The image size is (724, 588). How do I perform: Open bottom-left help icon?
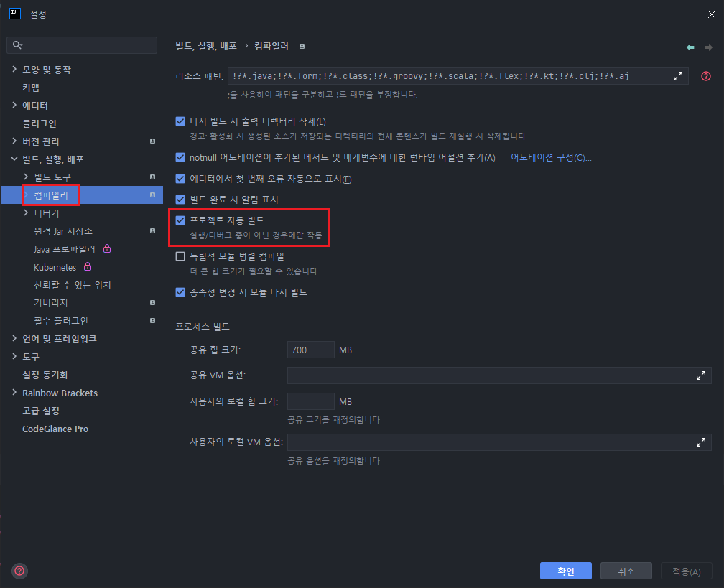[x=19, y=571]
